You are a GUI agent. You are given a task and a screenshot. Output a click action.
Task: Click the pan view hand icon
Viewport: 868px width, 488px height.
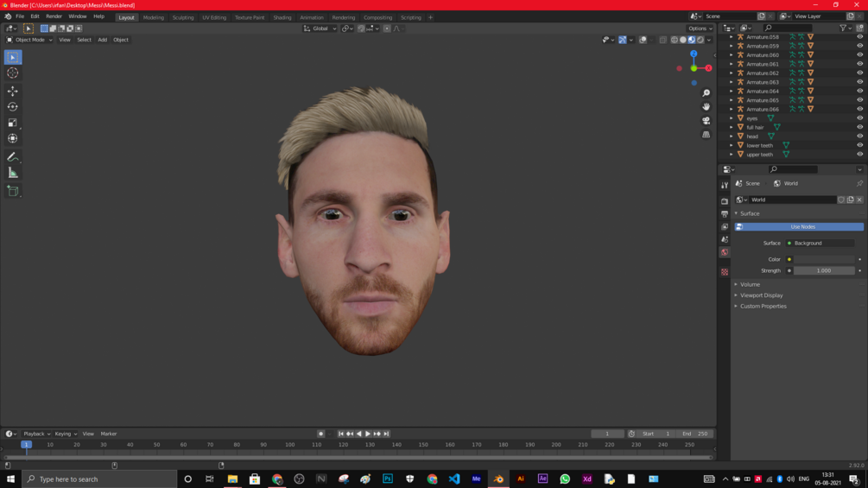coord(706,107)
